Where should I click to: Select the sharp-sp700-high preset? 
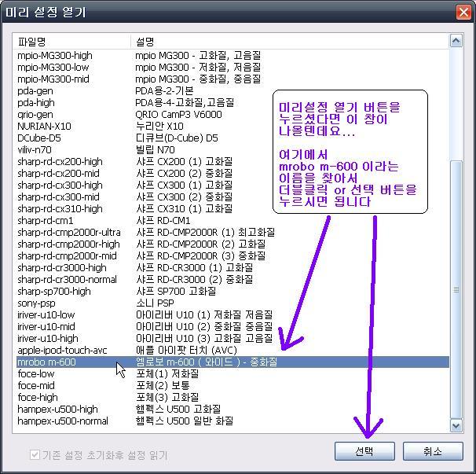pos(233,291)
